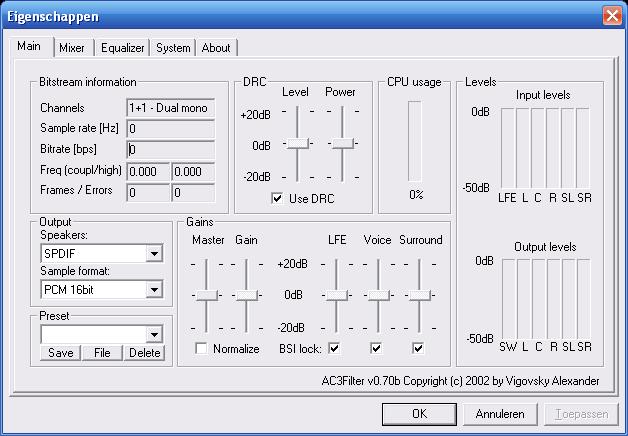This screenshot has width=628, height=436.
Task: Select the System tab
Action: [173, 48]
